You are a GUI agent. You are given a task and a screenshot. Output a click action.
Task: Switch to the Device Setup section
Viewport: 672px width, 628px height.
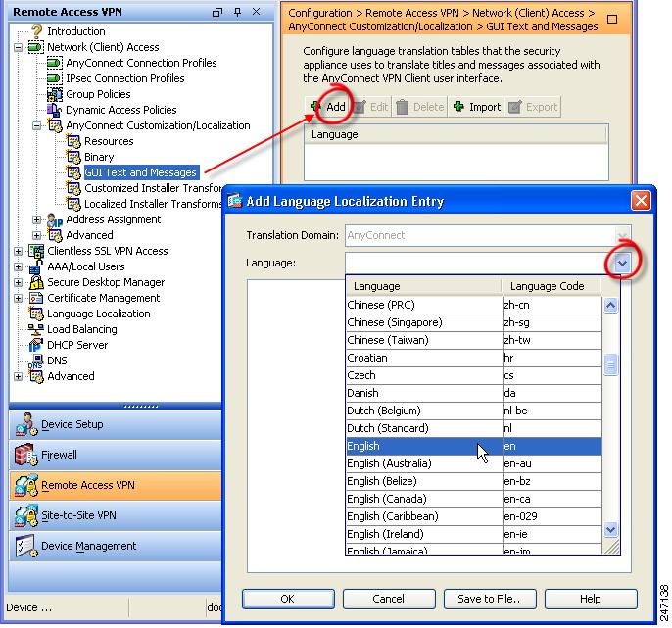pyautogui.click(x=116, y=424)
